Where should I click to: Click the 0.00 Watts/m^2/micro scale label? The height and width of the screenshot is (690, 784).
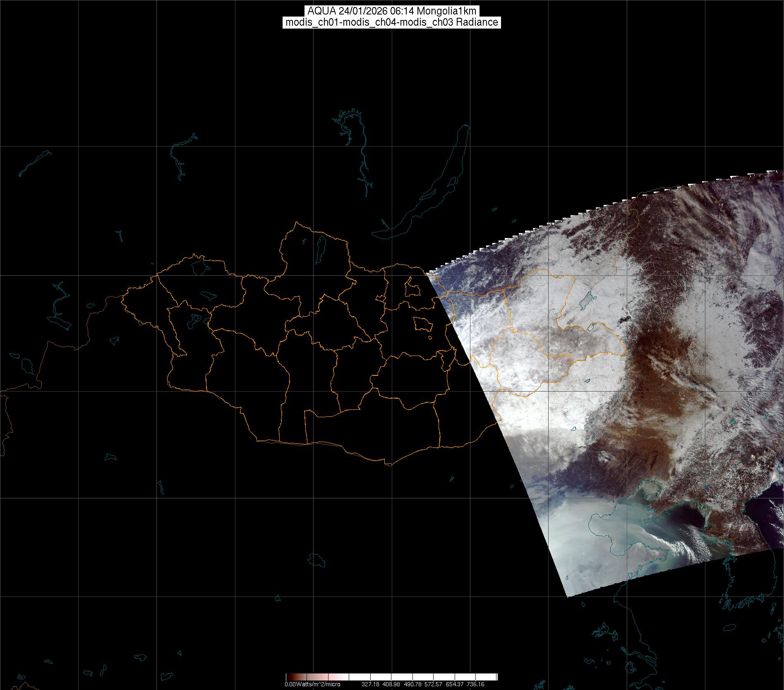click(312, 684)
